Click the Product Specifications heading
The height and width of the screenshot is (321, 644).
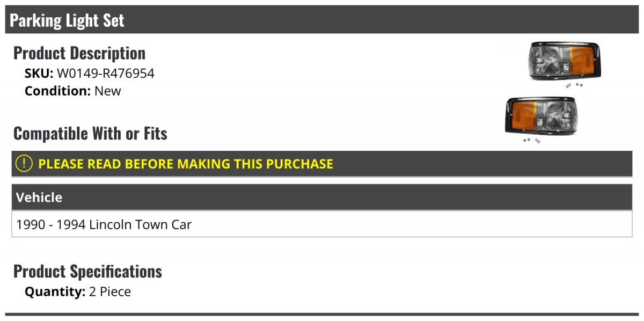(x=87, y=271)
